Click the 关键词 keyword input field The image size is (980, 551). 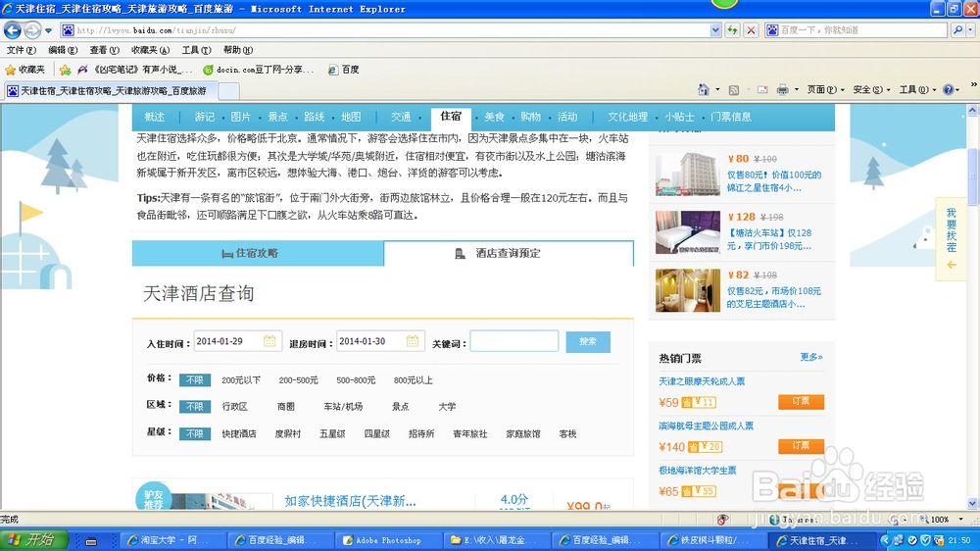[x=514, y=341]
